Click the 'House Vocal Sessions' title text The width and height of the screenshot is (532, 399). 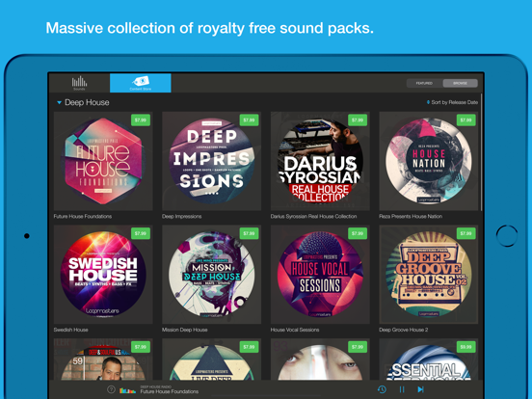[x=295, y=330]
